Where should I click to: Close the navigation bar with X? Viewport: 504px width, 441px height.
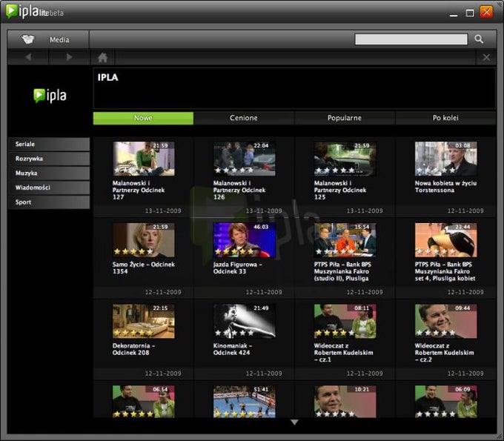pyautogui.click(x=486, y=58)
